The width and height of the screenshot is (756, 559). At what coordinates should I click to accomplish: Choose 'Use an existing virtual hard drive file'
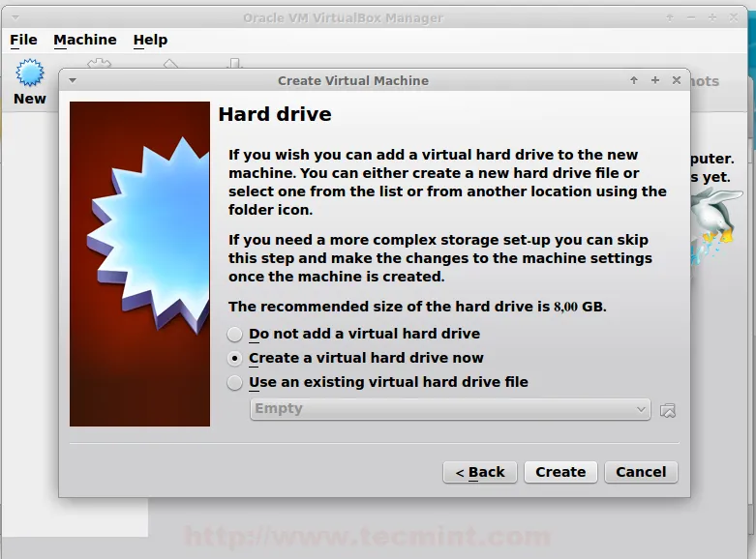pyautogui.click(x=234, y=382)
